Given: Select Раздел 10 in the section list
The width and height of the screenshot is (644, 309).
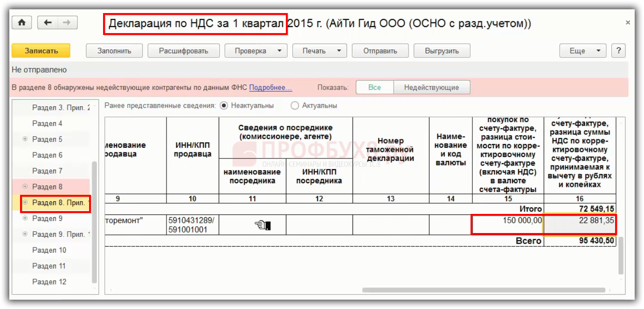Looking at the screenshot, I should pos(49,250).
